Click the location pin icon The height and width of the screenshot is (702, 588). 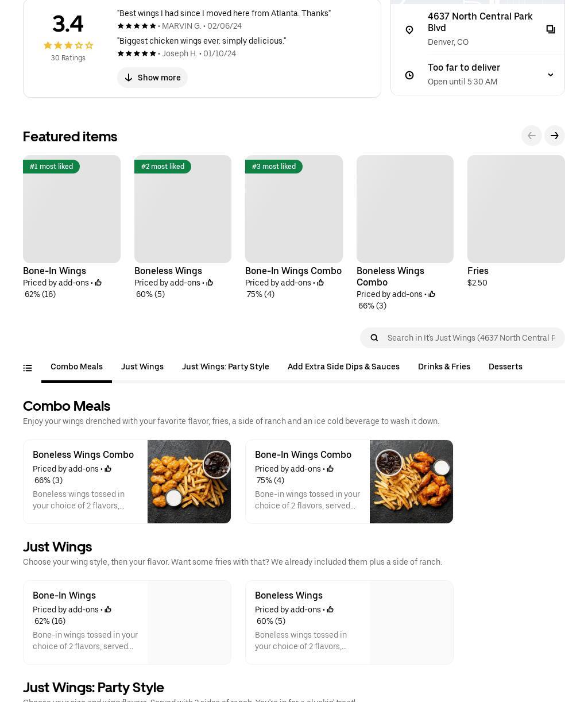pos(409,29)
